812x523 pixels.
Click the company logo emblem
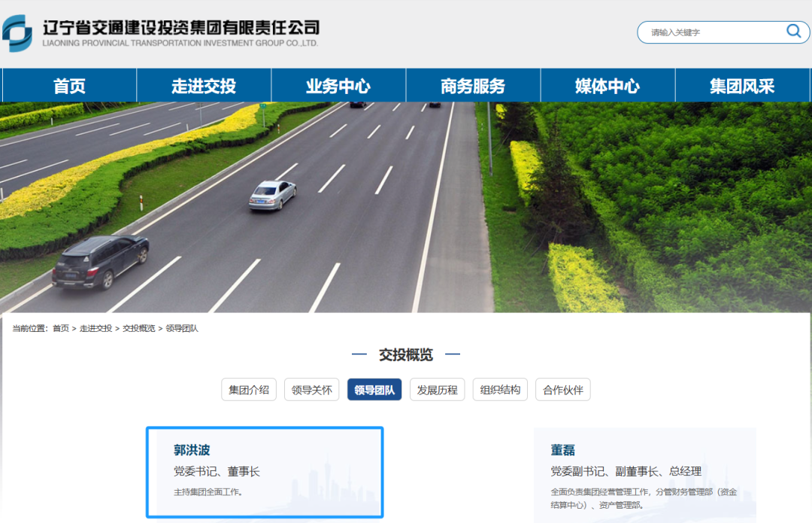click(17, 33)
